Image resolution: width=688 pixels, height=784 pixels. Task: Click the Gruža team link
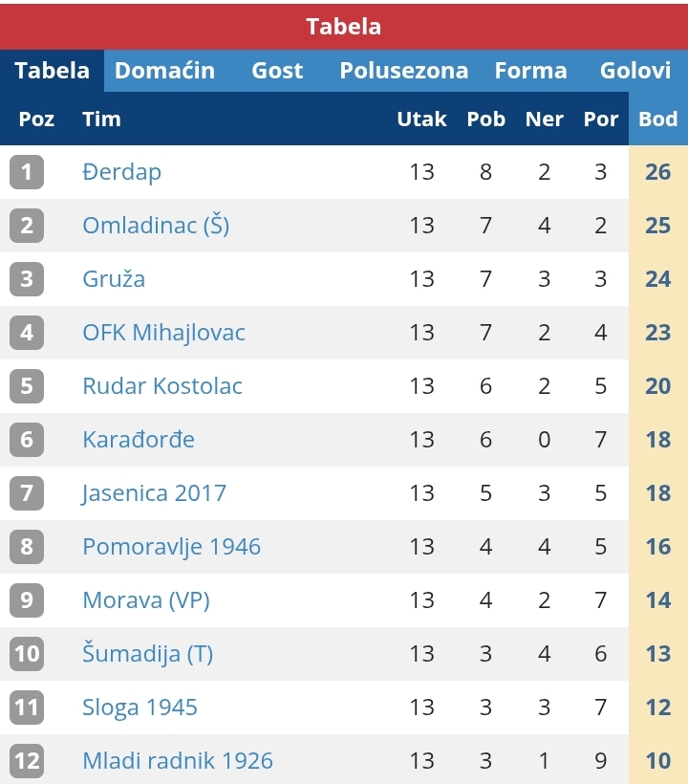click(114, 279)
